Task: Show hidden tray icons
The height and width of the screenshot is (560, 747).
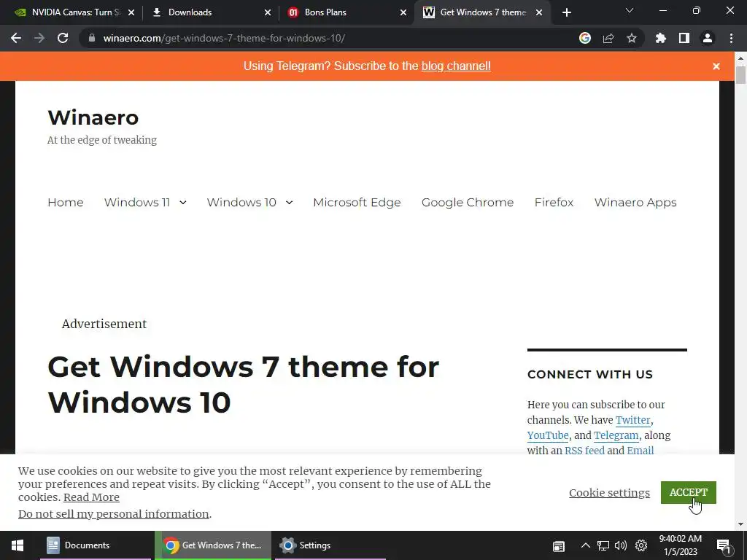Action: (586, 545)
